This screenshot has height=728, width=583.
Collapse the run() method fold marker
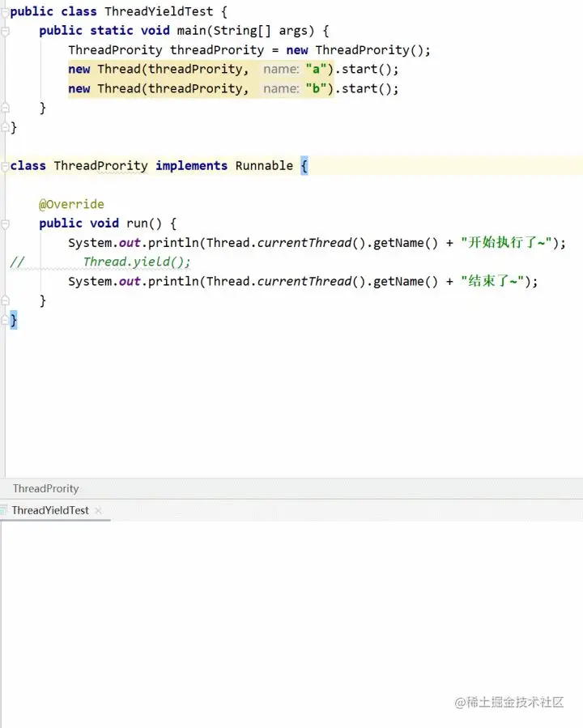tap(5, 224)
